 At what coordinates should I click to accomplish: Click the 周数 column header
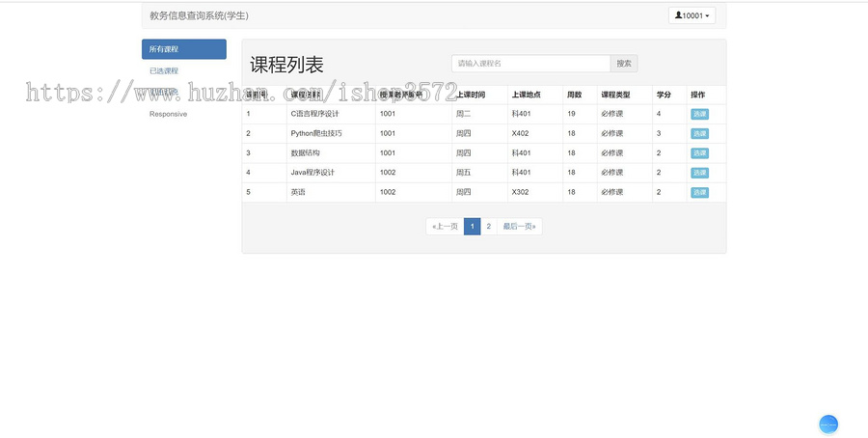(x=575, y=95)
